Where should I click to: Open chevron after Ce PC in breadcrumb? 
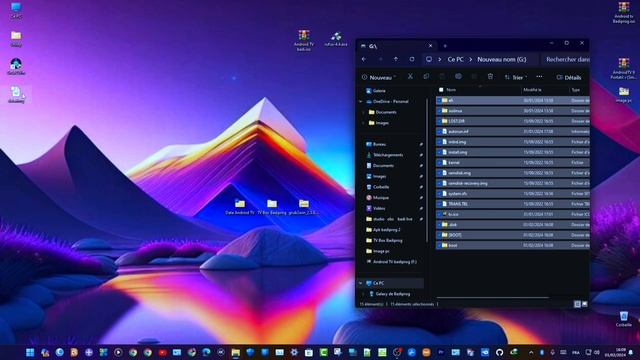[470, 59]
